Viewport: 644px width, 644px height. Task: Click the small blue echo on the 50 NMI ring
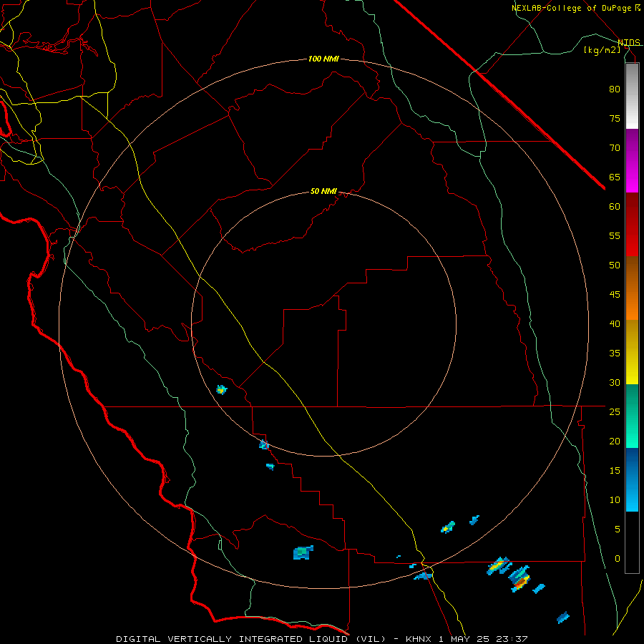[x=264, y=444]
